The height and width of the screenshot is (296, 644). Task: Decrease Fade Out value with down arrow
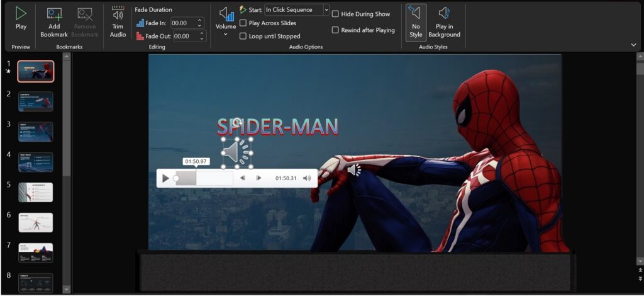point(202,38)
